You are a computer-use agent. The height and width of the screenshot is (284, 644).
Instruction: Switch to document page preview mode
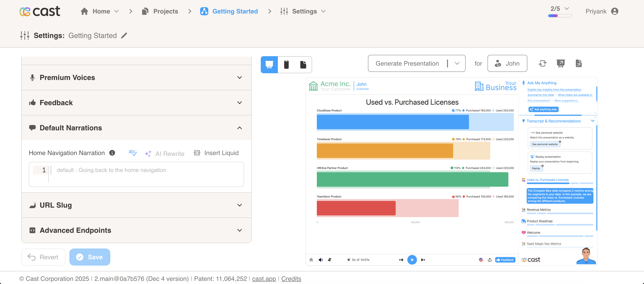[303, 65]
